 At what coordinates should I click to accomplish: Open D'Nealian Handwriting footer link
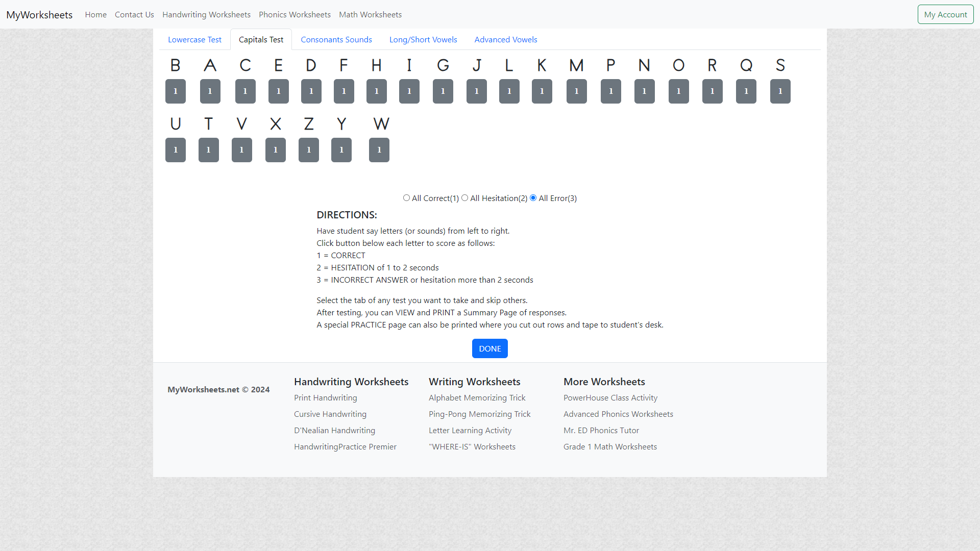[x=334, y=431]
